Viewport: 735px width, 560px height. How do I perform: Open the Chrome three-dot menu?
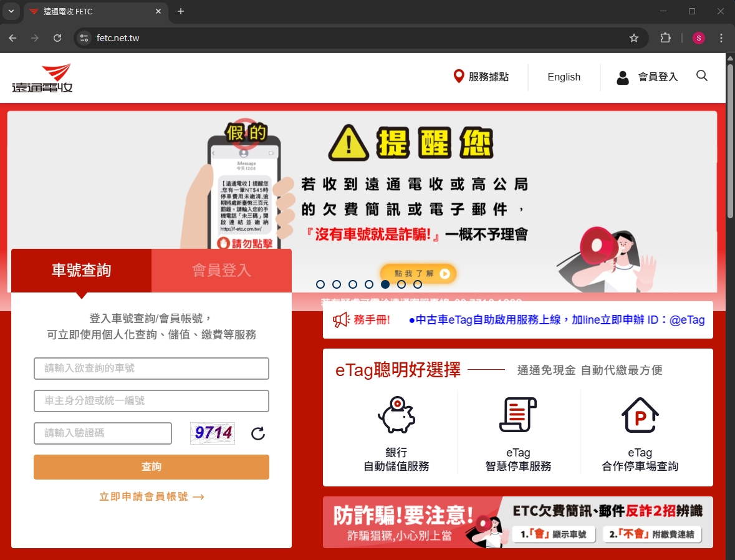click(721, 38)
